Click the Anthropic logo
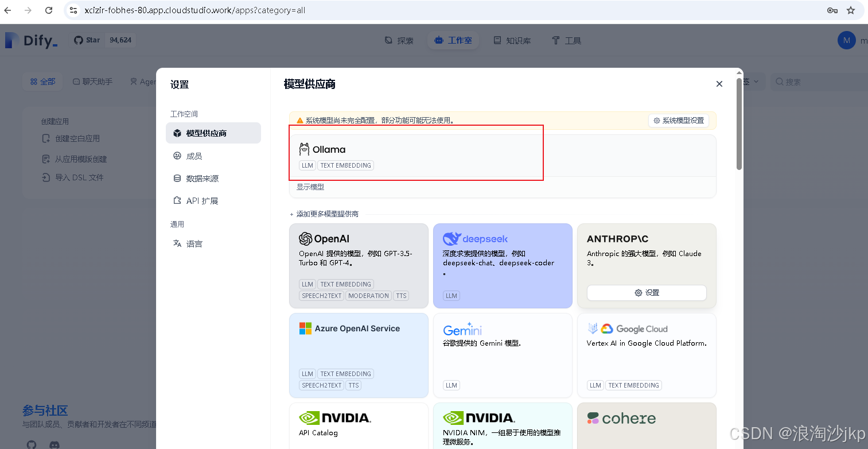The width and height of the screenshot is (868, 449). [617, 239]
